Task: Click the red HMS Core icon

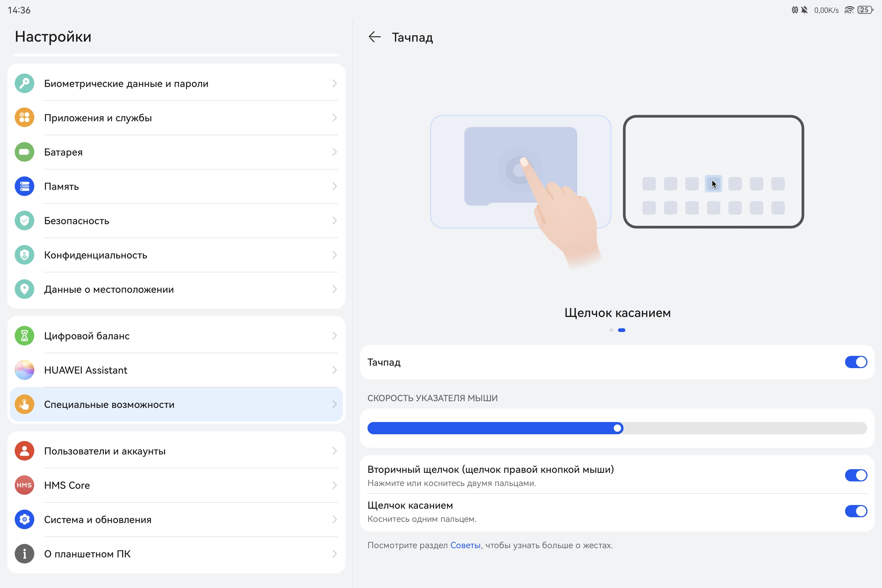Action: point(24,485)
